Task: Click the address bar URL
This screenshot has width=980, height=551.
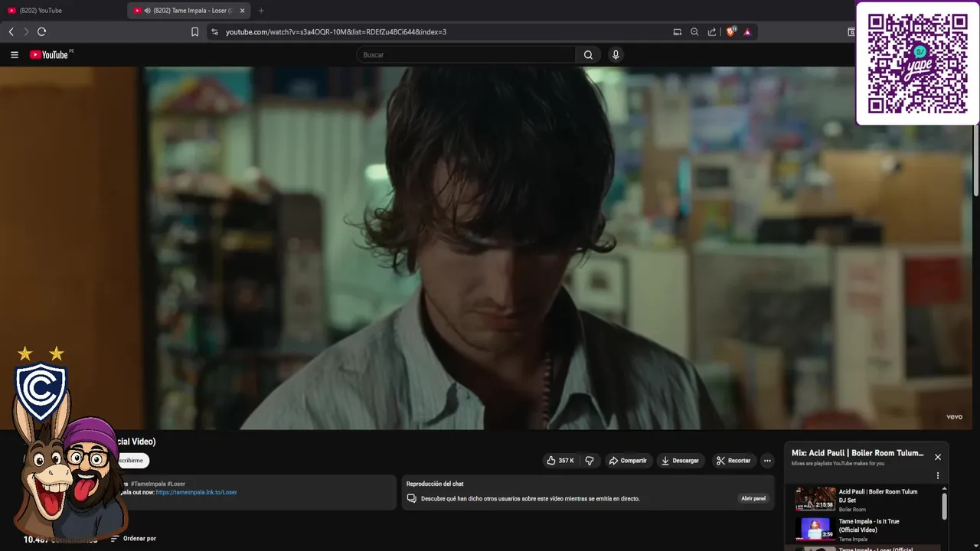Action: [x=336, y=32]
